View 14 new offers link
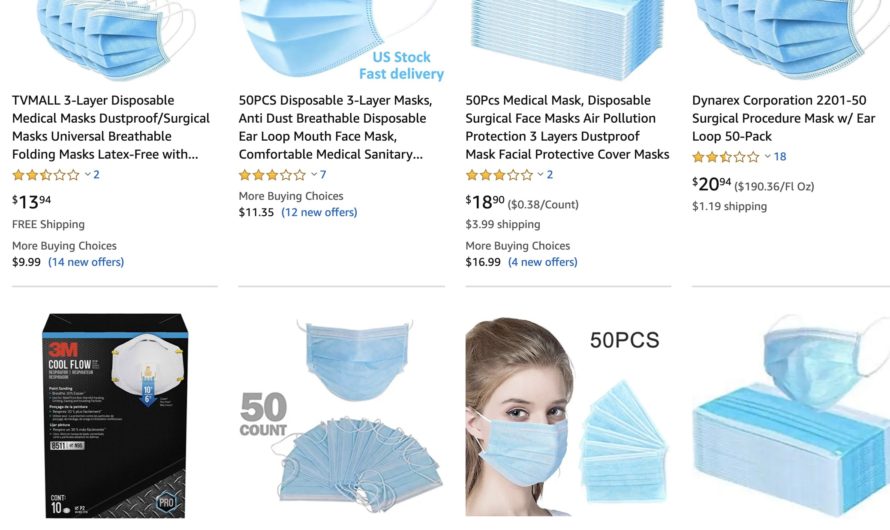 [x=86, y=262]
